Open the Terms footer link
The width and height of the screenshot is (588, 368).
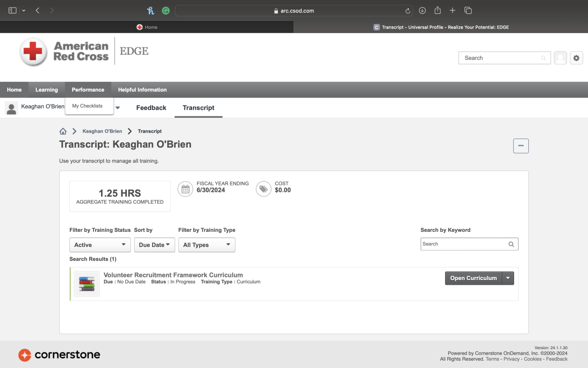(492, 359)
